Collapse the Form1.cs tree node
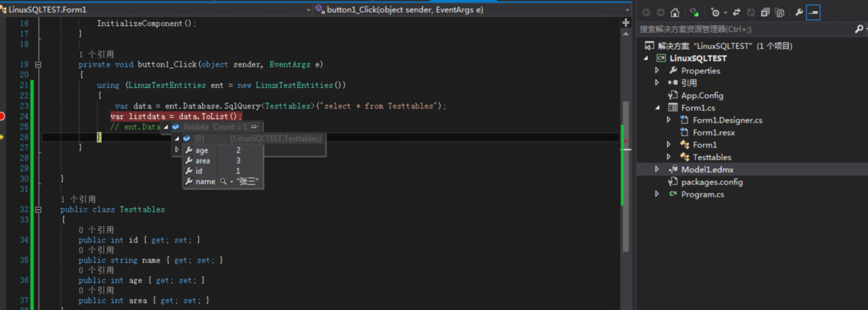The image size is (868, 310). click(657, 108)
